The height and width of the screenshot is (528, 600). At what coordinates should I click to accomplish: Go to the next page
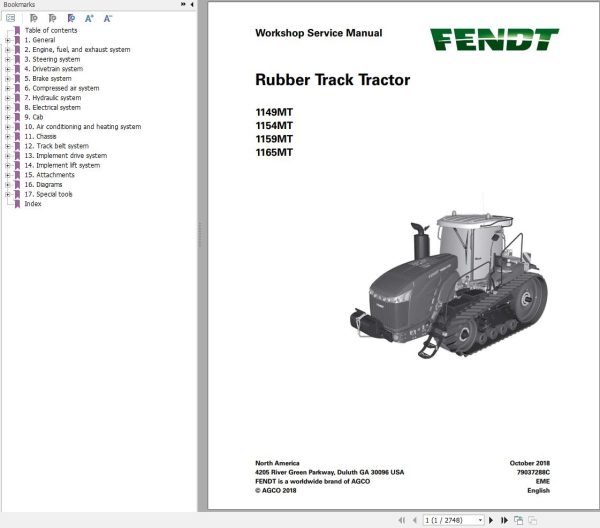[x=491, y=520]
